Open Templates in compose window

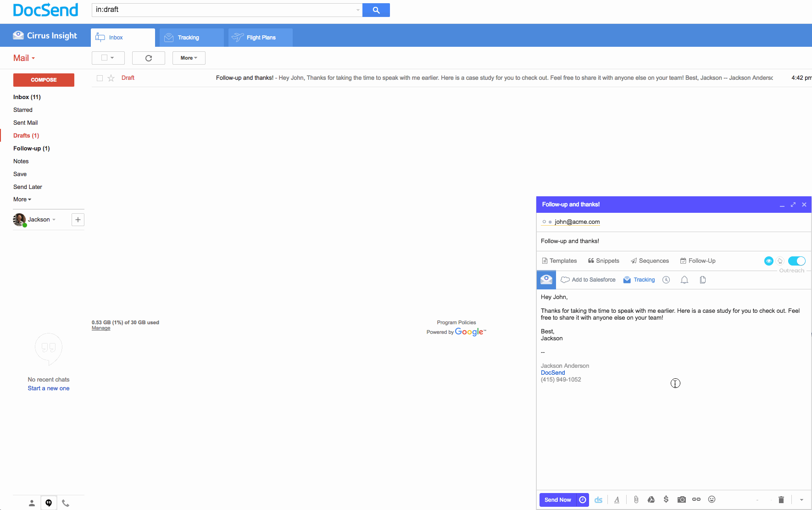click(x=559, y=261)
